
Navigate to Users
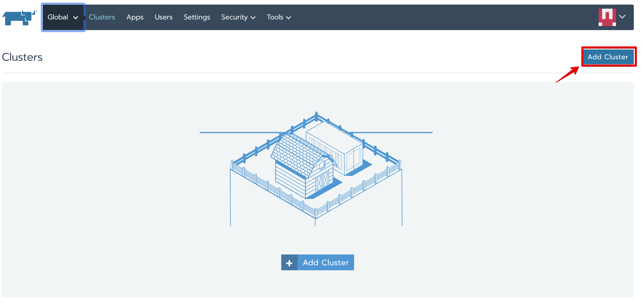[x=163, y=17]
